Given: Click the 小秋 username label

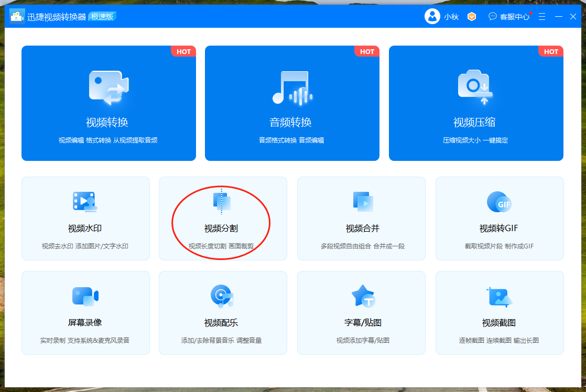Looking at the screenshot, I should point(451,17).
